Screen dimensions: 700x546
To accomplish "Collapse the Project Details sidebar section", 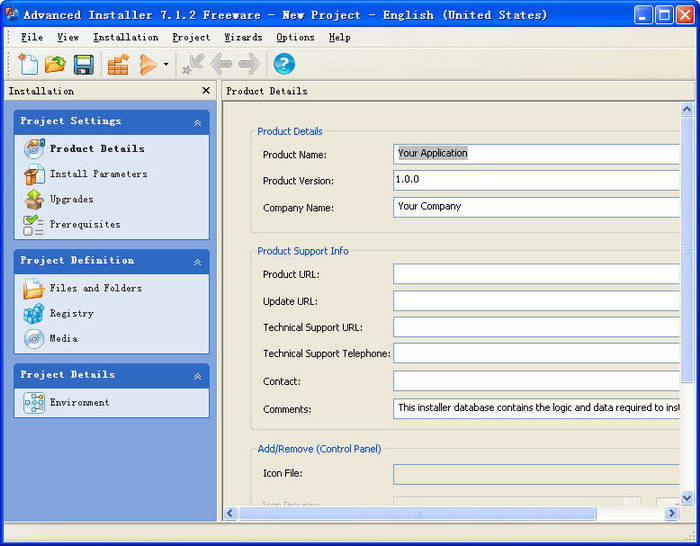I will [x=197, y=376].
